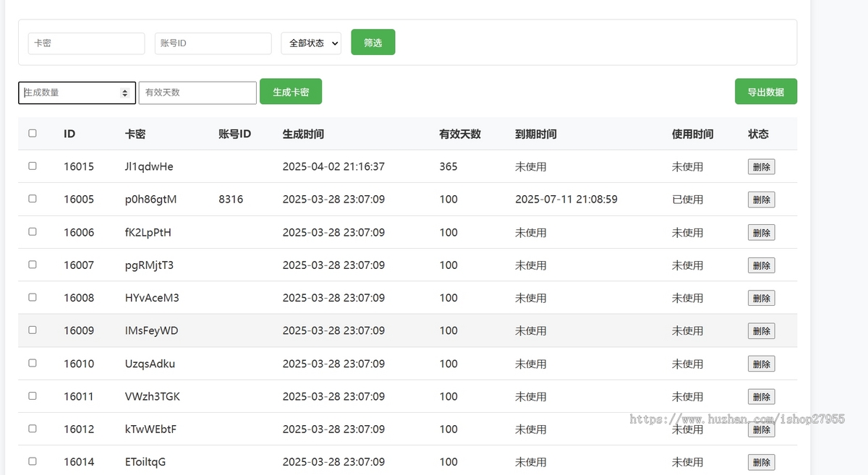Open the 全部状态 status dropdown
Image resolution: width=868 pixels, height=475 pixels.
(x=311, y=43)
